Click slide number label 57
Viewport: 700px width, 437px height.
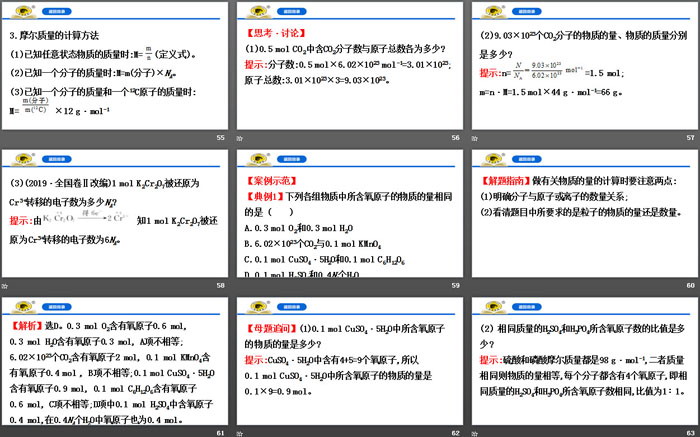tap(691, 137)
